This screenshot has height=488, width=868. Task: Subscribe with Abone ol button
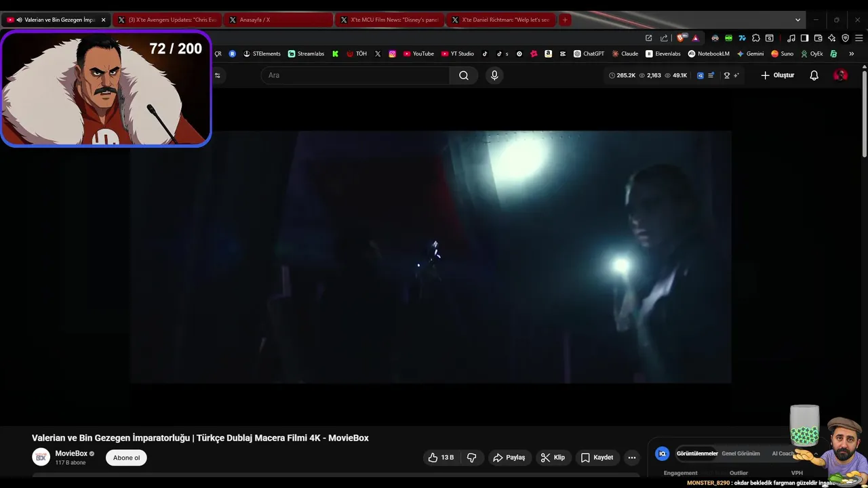pyautogui.click(x=126, y=457)
